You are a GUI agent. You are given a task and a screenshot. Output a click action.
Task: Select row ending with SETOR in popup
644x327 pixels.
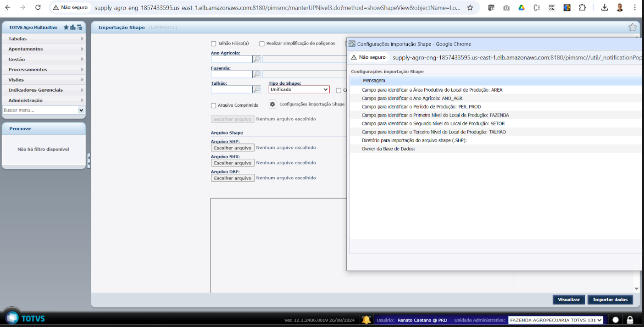click(496, 123)
